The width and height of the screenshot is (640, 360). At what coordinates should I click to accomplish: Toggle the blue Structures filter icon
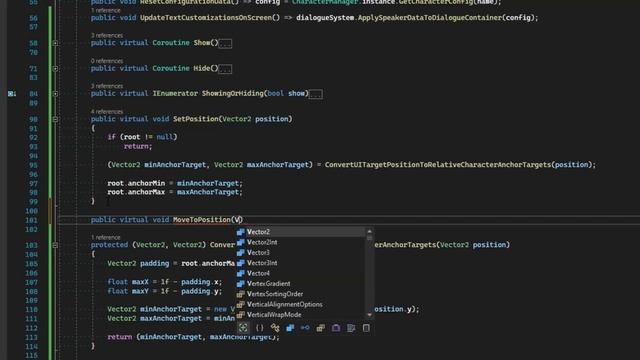tap(290, 328)
